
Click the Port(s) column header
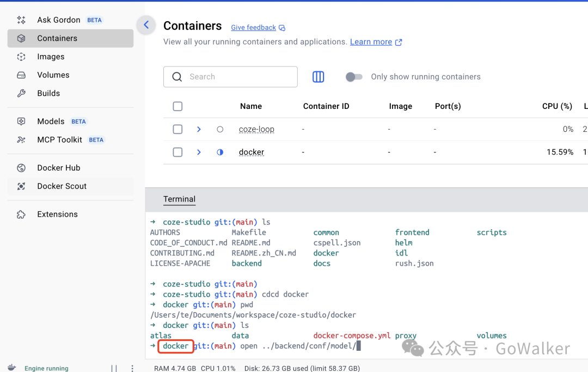click(x=448, y=107)
